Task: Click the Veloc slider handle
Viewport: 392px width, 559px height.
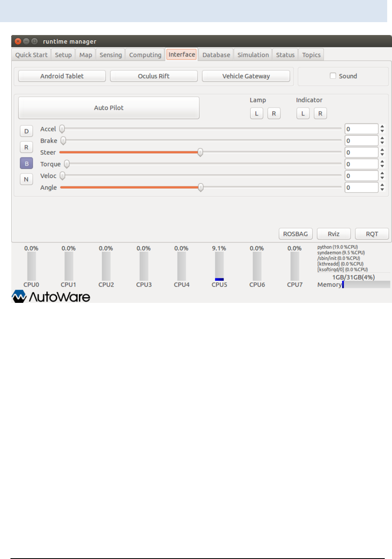Action: pos(62,176)
